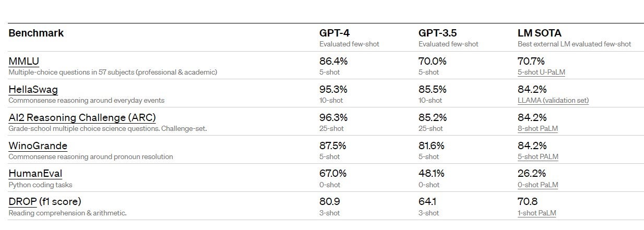The width and height of the screenshot is (644, 230).
Task: Select the GPT-3.5 DROP score 64.1
Action: [x=428, y=202]
